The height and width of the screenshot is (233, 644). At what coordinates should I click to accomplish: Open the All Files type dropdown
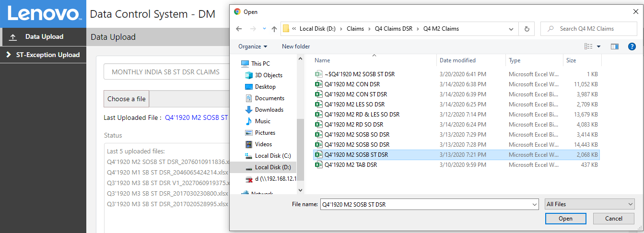point(589,204)
